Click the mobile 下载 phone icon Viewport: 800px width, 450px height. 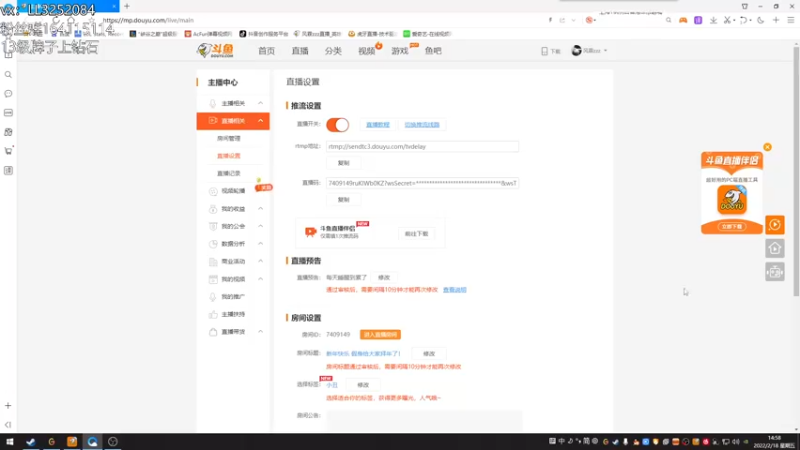(x=544, y=51)
